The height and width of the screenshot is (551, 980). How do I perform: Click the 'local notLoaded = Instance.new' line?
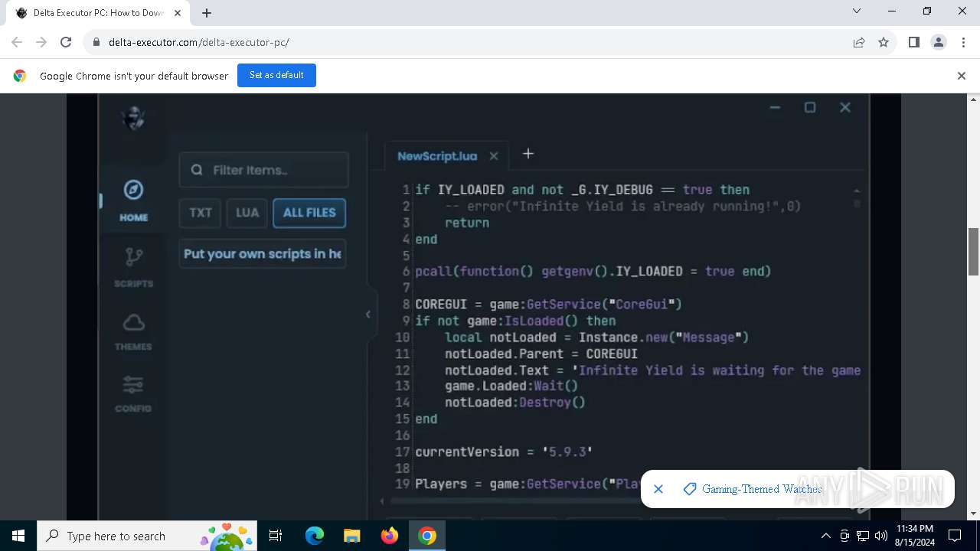[597, 337]
